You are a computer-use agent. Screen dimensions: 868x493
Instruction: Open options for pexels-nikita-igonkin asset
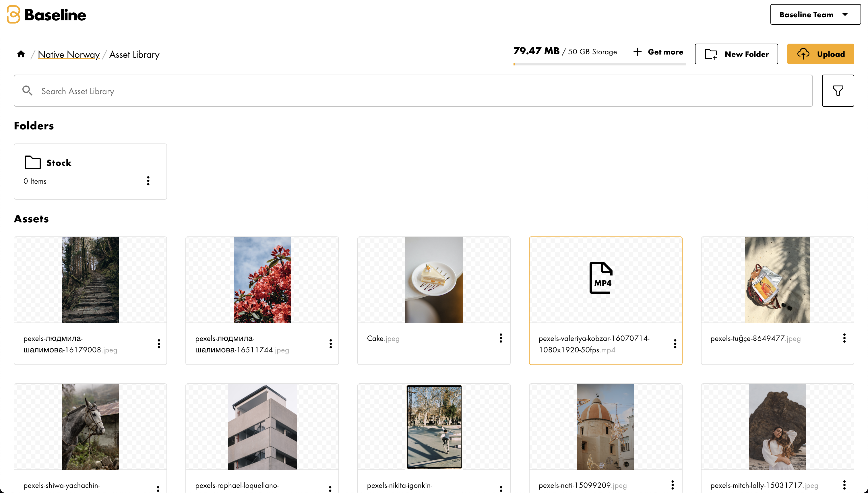pyautogui.click(x=501, y=489)
